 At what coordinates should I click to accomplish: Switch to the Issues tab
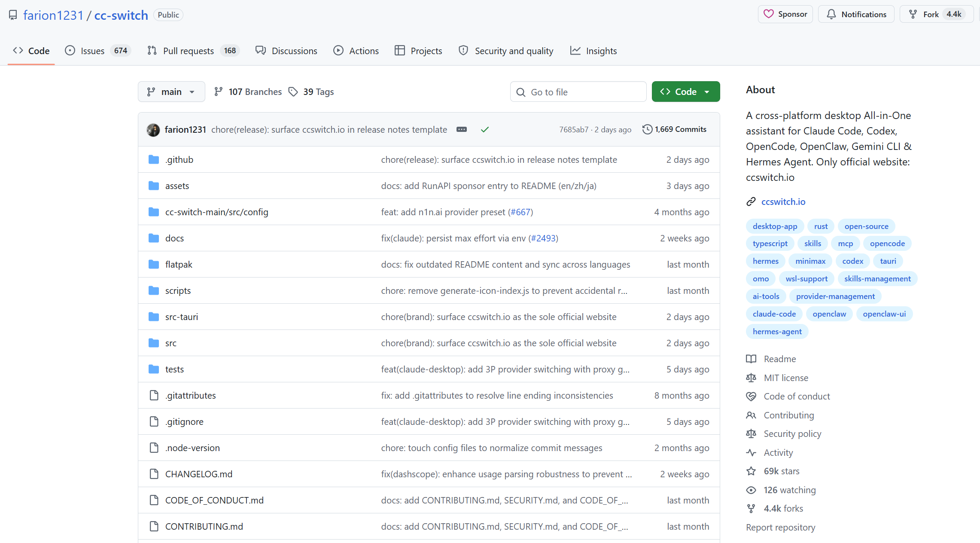[97, 51]
